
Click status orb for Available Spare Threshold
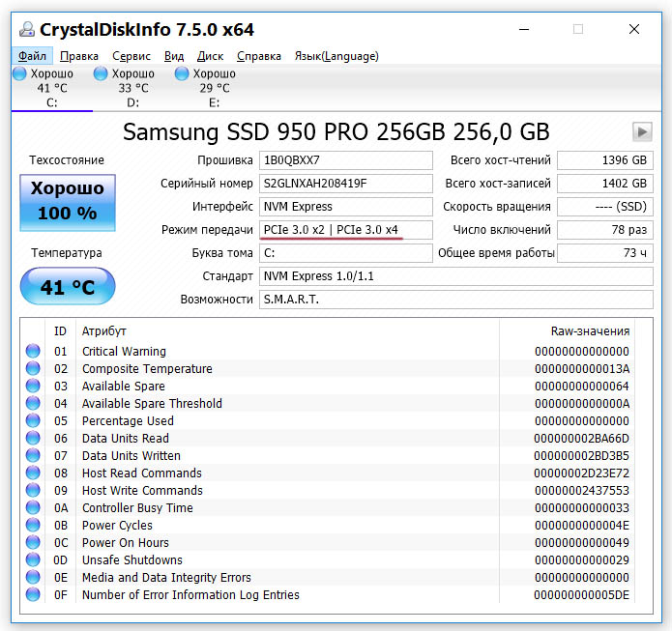[33, 403]
